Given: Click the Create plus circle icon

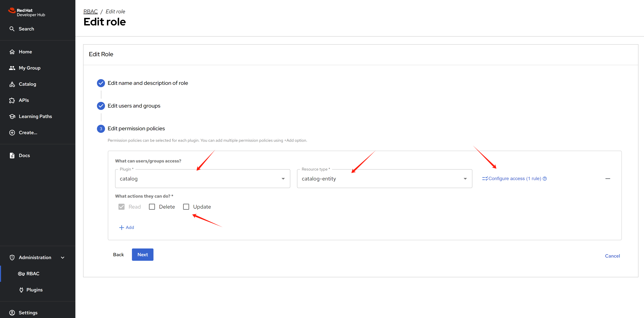Looking at the screenshot, I should click(12, 133).
